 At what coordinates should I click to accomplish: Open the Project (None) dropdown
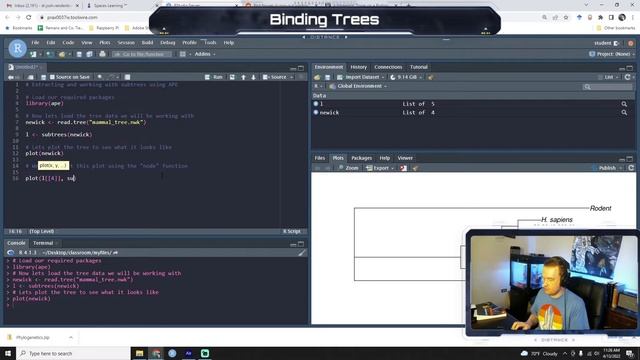click(612, 54)
